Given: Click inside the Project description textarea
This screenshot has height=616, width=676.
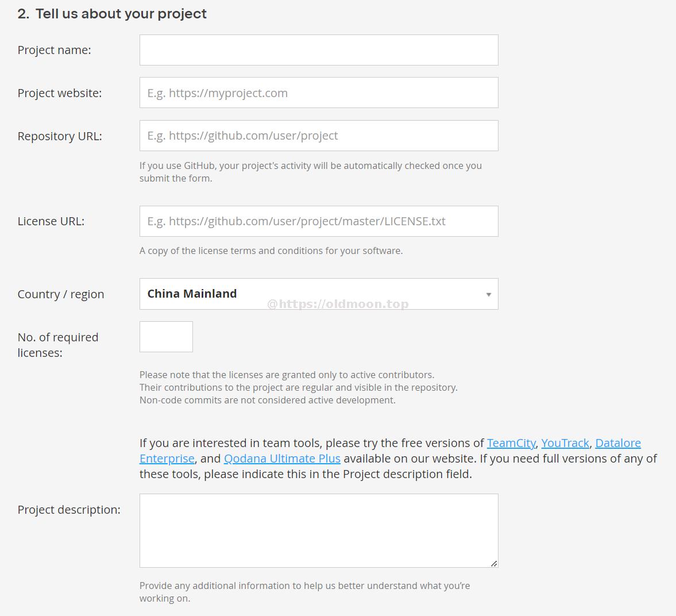Looking at the screenshot, I should [319, 530].
